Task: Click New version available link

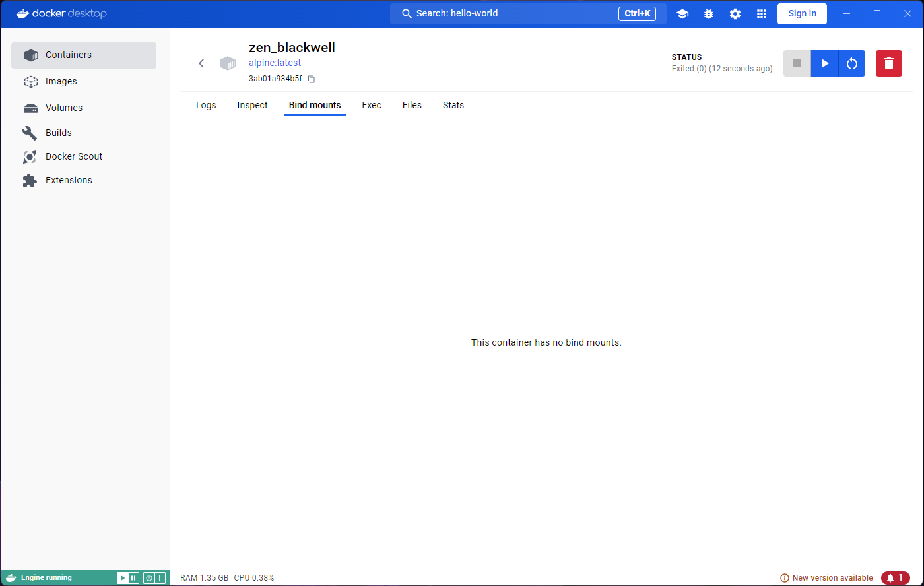Action: click(826, 578)
